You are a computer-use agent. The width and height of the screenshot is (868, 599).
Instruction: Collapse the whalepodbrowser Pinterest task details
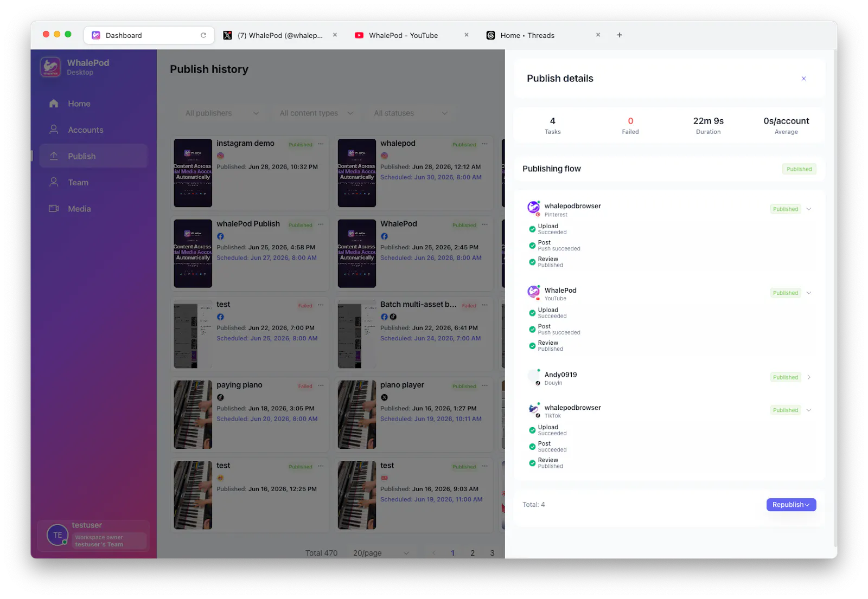pyautogui.click(x=809, y=209)
